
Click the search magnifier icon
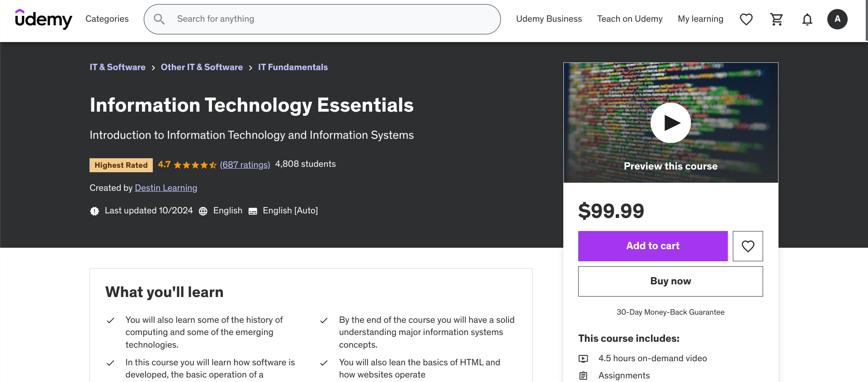[x=159, y=19]
